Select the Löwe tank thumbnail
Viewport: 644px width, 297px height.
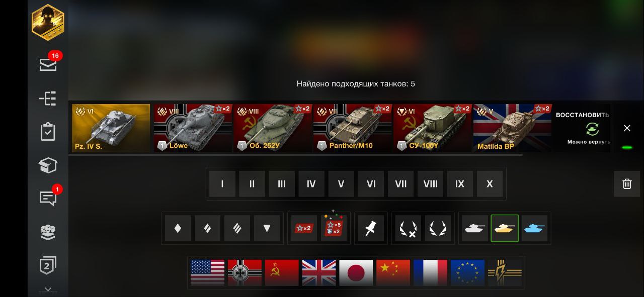click(192, 128)
